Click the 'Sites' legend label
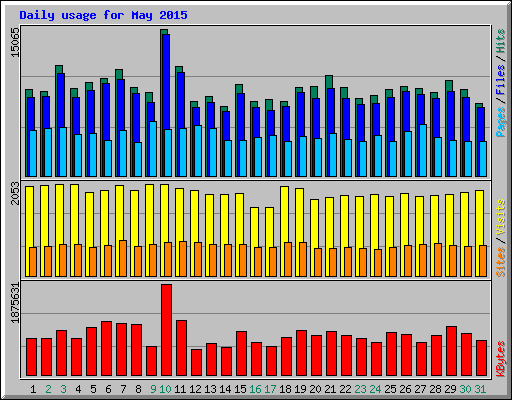Viewport: 512px width, 400px height. [x=501, y=262]
